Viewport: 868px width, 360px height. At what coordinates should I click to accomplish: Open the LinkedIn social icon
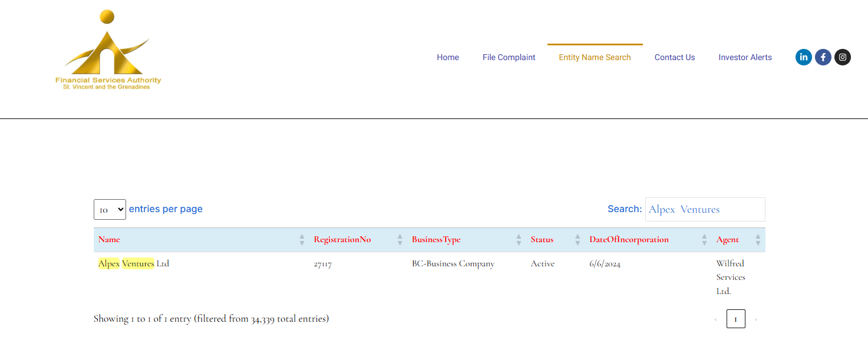803,57
